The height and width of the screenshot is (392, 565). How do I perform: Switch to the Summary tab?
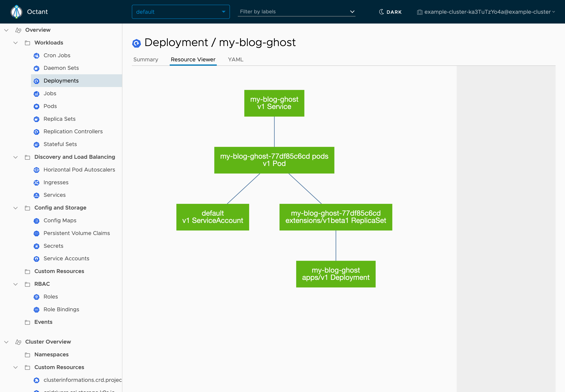(x=146, y=59)
